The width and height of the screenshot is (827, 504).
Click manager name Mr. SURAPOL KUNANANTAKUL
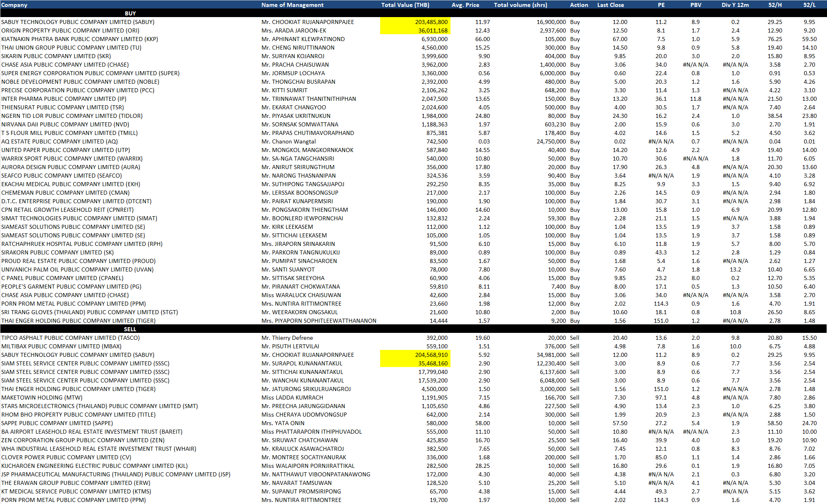click(x=302, y=363)
